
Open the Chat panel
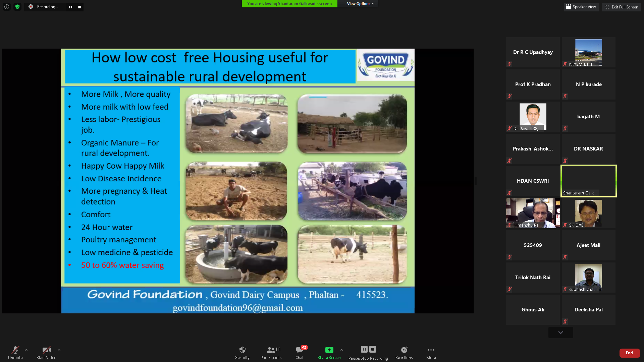point(299,350)
